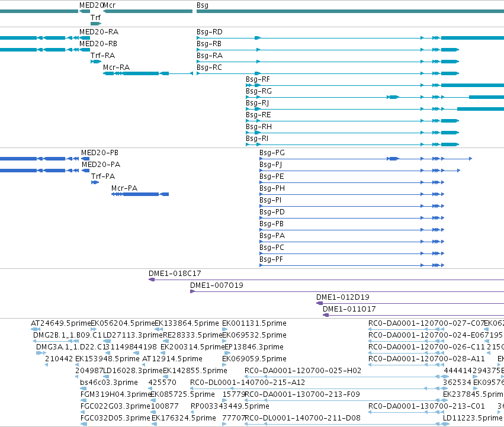Click the AT24649.5prime EST label

click(61, 323)
